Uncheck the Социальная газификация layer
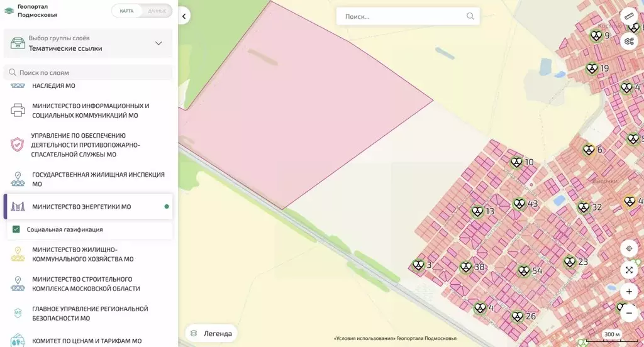 coord(16,229)
